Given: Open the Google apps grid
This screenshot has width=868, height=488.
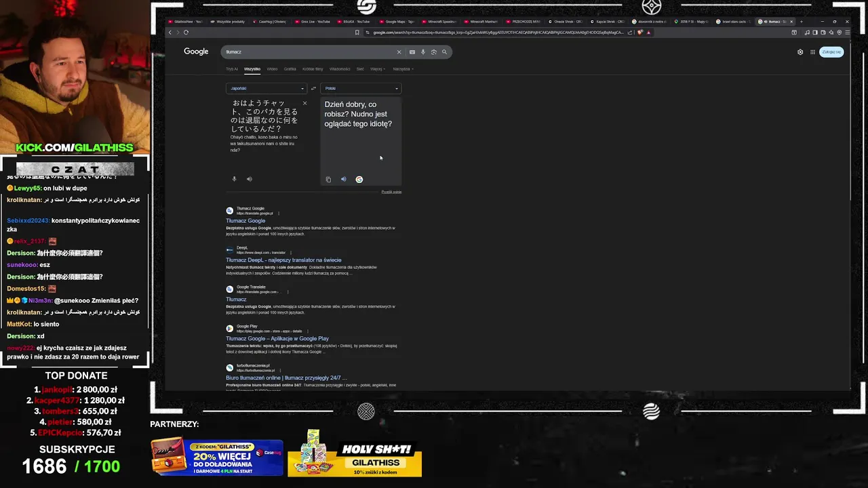Looking at the screenshot, I should point(812,52).
